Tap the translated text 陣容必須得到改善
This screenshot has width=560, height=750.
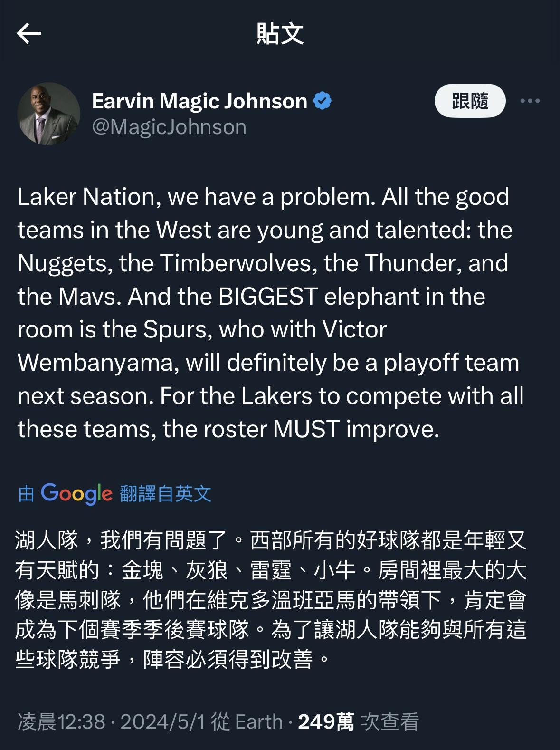(x=228, y=659)
